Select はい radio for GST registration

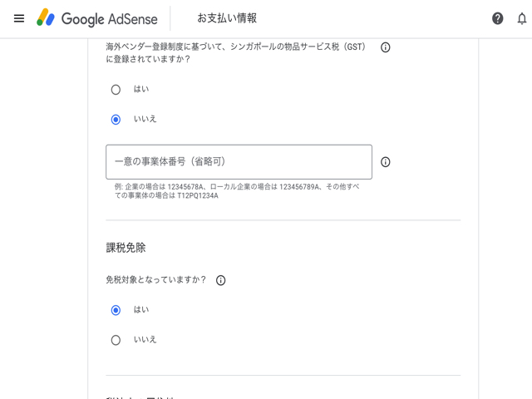(x=116, y=90)
